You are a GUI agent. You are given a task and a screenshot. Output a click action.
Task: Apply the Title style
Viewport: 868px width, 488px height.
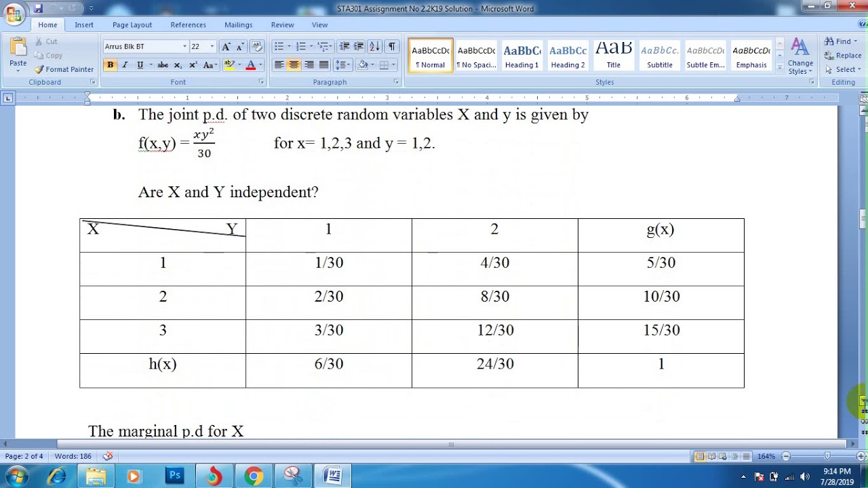coord(613,56)
